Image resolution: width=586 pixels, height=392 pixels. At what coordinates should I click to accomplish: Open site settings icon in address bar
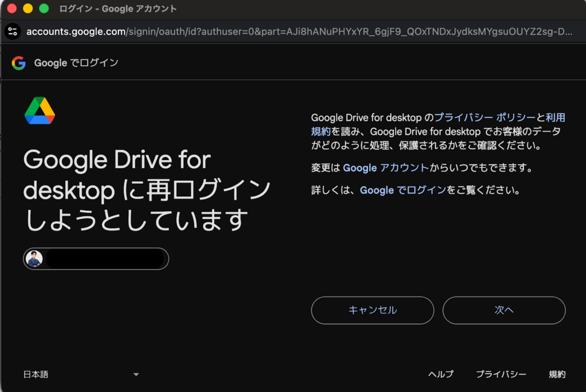tap(13, 31)
